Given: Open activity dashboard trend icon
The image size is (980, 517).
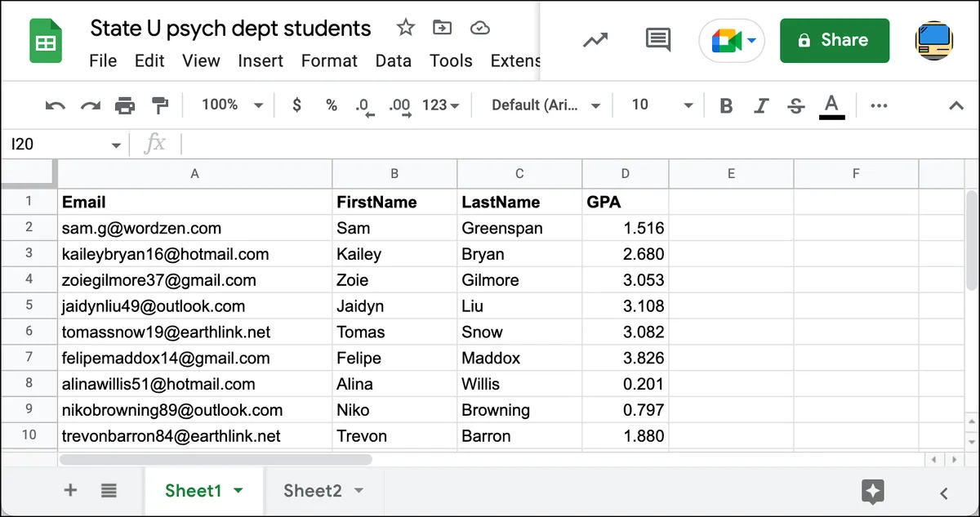Looking at the screenshot, I should (x=595, y=40).
